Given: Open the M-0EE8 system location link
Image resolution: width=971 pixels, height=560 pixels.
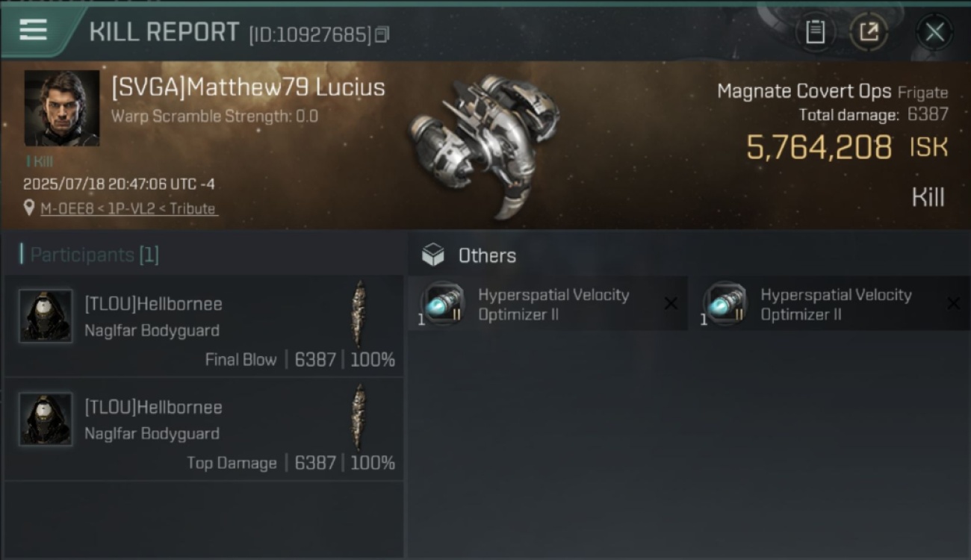Looking at the screenshot, I should coord(61,209).
